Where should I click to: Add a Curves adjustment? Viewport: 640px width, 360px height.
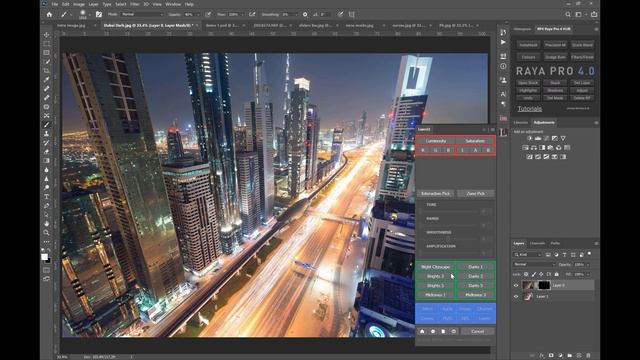(x=547, y=138)
